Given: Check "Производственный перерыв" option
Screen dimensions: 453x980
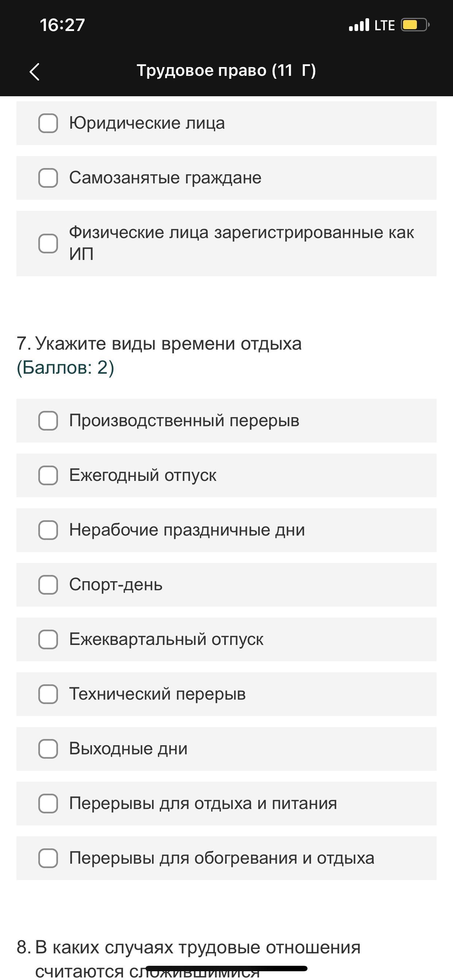Looking at the screenshot, I should [x=48, y=421].
